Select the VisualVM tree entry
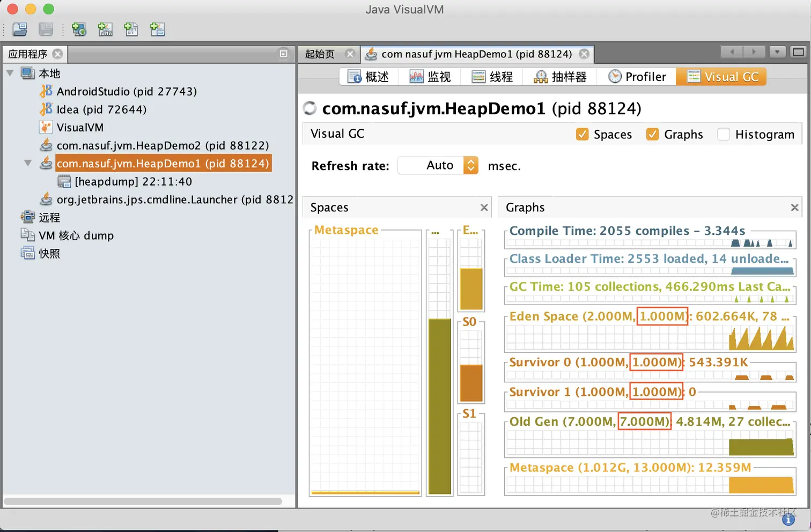 80,128
